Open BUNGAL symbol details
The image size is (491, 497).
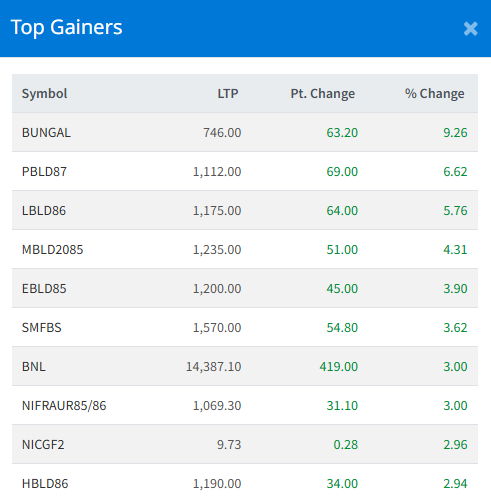[x=46, y=133]
